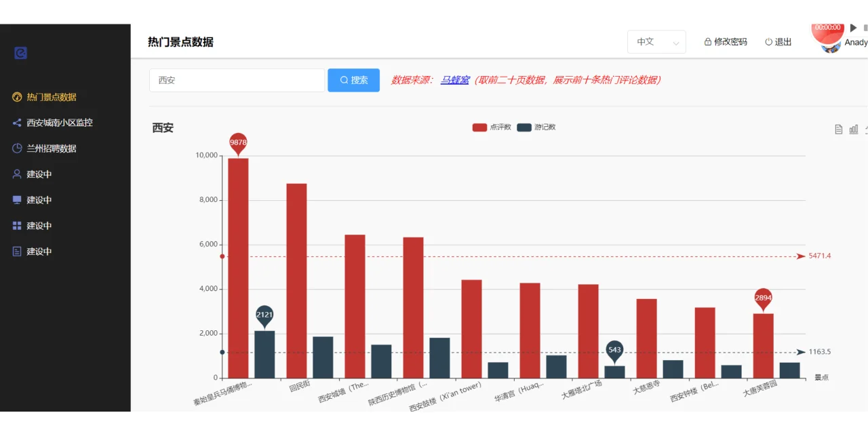
Task: Click the 5471.4 average line label
Action: click(x=819, y=256)
